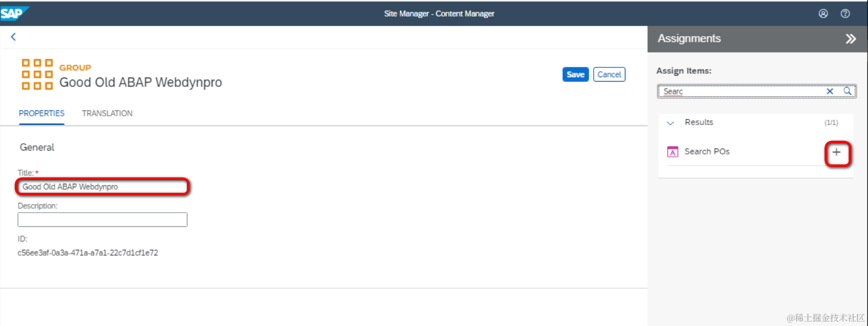
Task: Click the orange group grid icon
Action: coord(37,74)
